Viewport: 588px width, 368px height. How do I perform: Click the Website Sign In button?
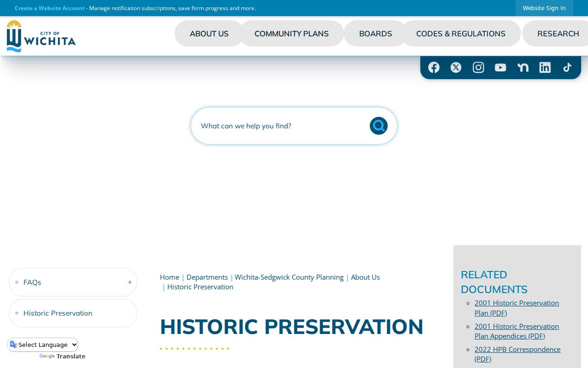pos(544,8)
